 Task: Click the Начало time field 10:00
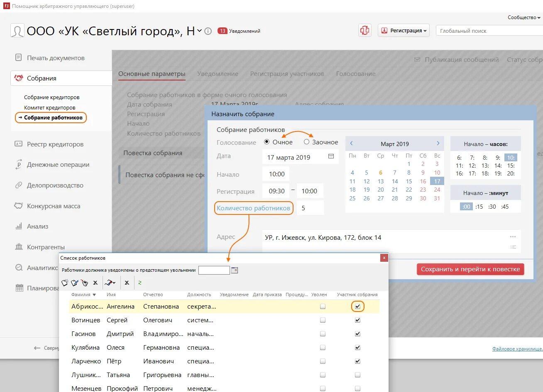coord(276,174)
